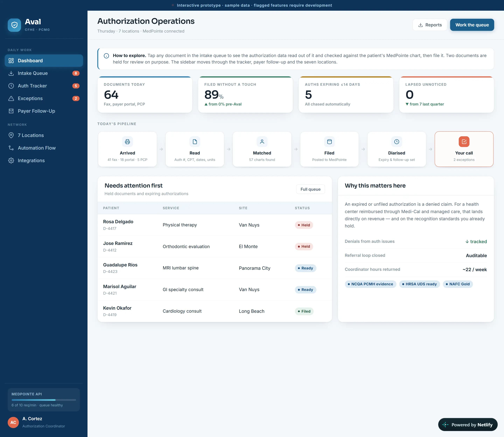Select Payer Follow-Up in the sidebar

(x=44, y=111)
